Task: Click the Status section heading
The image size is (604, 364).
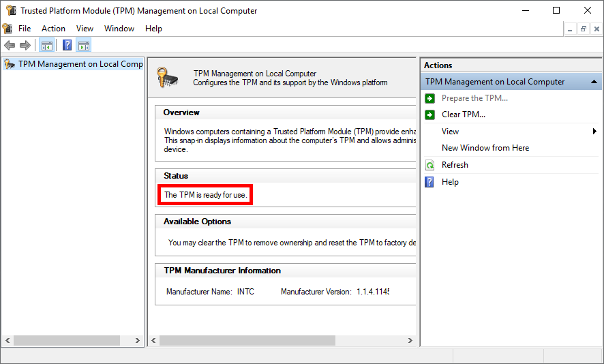Action: click(x=176, y=176)
